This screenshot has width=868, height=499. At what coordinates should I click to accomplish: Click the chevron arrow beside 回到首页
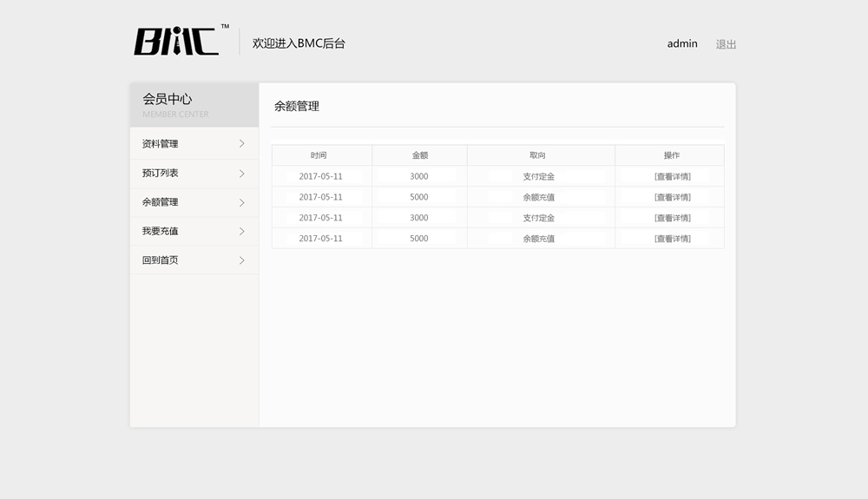pyautogui.click(x=241, y=260)
